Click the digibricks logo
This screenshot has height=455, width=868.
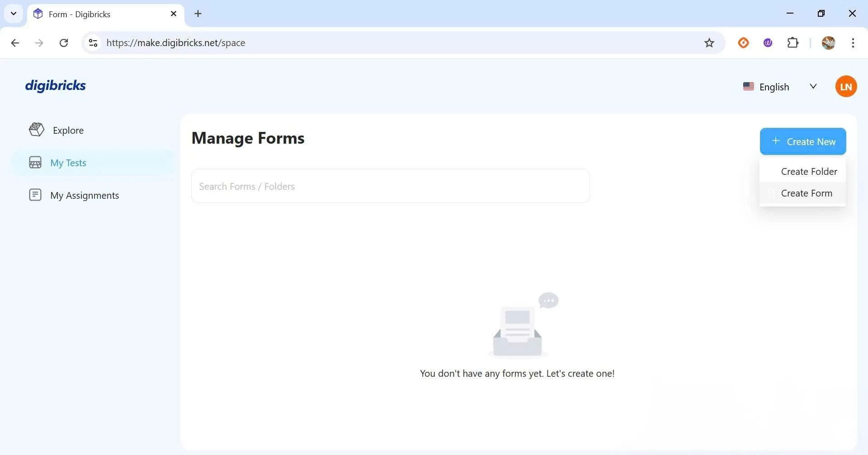pos(55,85)
